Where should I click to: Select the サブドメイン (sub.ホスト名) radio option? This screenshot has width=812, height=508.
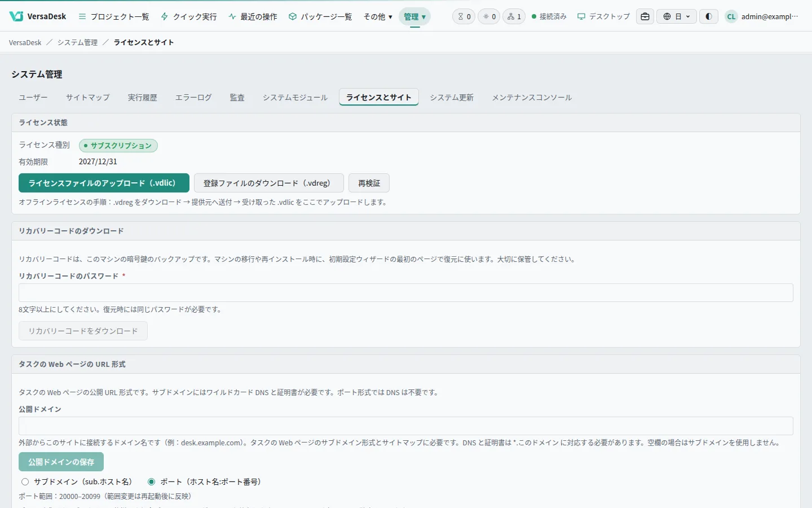(25, 481)
